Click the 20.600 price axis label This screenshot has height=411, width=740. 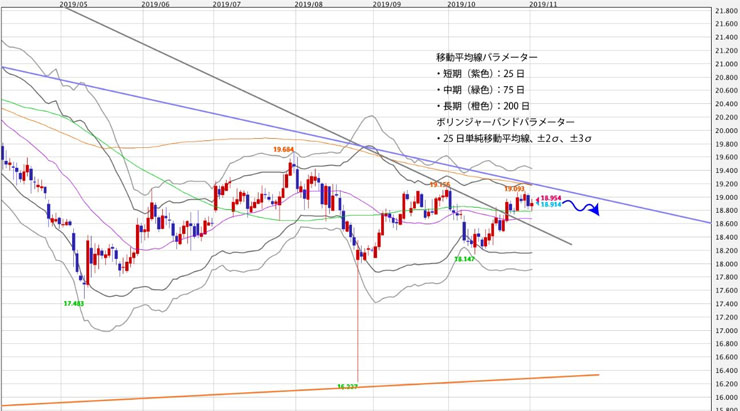[x=726, y=91]
